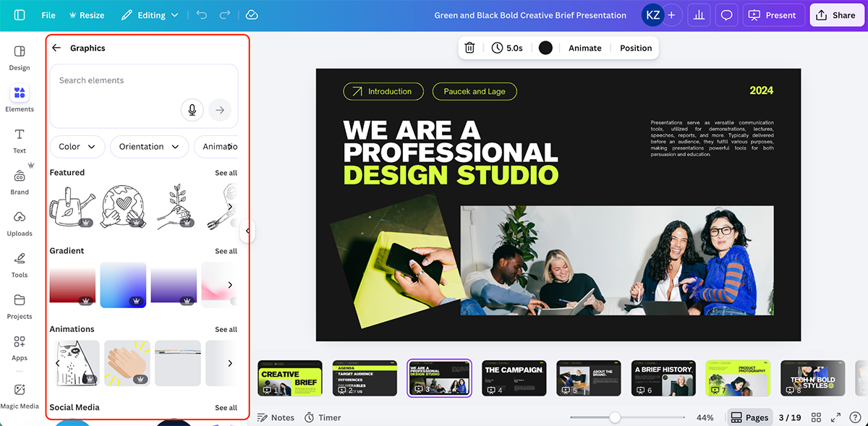Toggle the Timer panel
Screen dimensions: 868x426
pyautogui.click(x=323, y=417)
